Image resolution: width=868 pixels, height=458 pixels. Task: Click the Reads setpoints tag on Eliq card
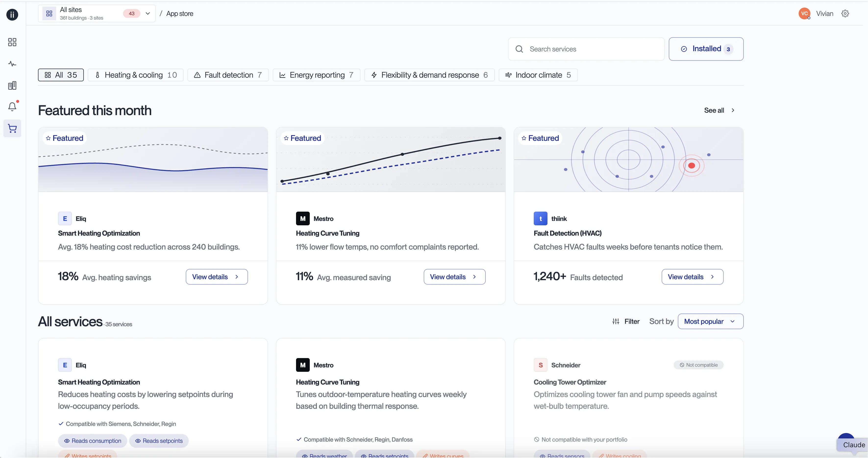click(x=159, y=441)
